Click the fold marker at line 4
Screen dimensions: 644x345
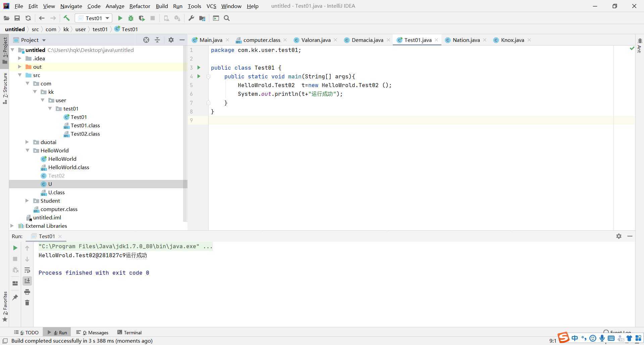pyautogui.click(x=208, y=76)
